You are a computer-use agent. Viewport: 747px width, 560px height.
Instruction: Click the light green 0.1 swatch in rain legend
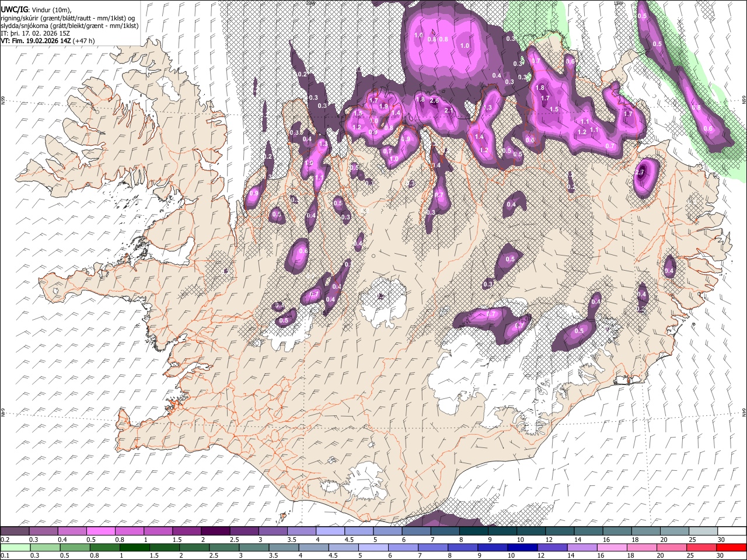[15, 547]
